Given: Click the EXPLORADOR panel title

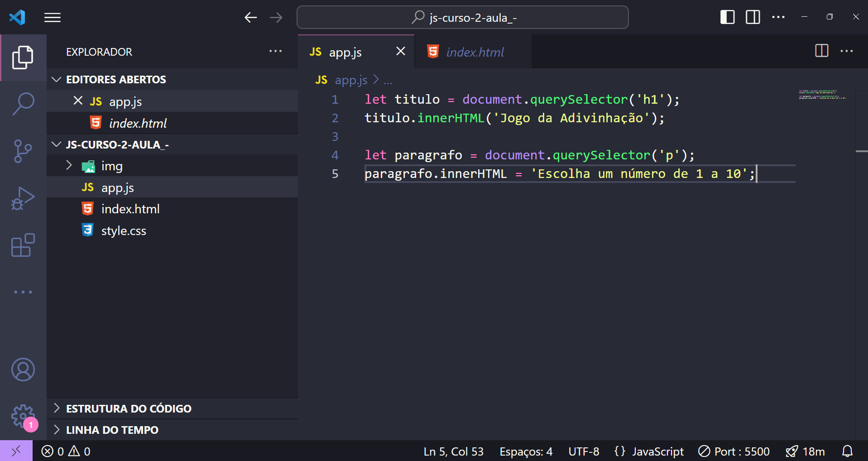Looking at the screenshot, I should (99, 52).
